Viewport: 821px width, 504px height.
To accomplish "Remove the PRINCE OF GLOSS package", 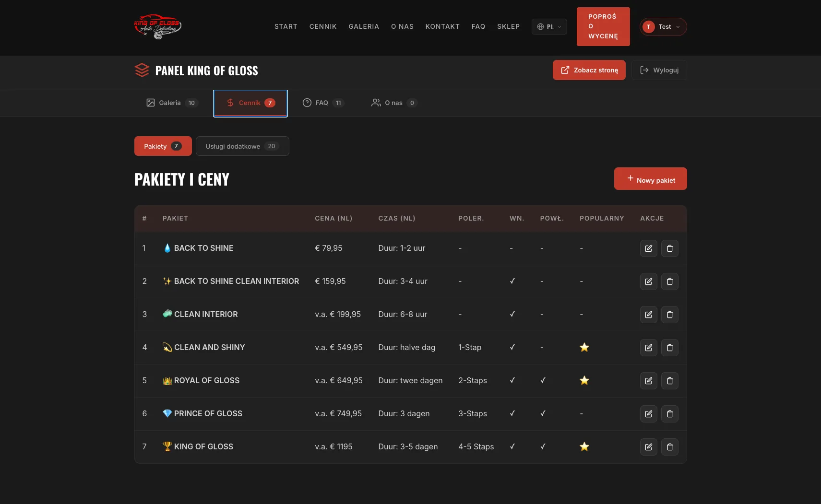I will [x=669, y=414].
